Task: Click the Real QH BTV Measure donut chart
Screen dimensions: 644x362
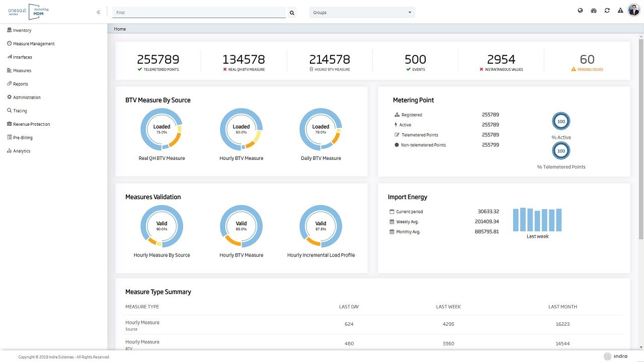Action: (x=162, y=129)
